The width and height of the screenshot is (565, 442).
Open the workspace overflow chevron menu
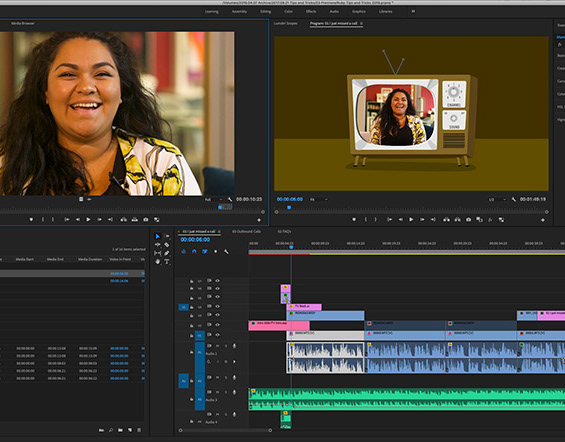coord(413,12)
